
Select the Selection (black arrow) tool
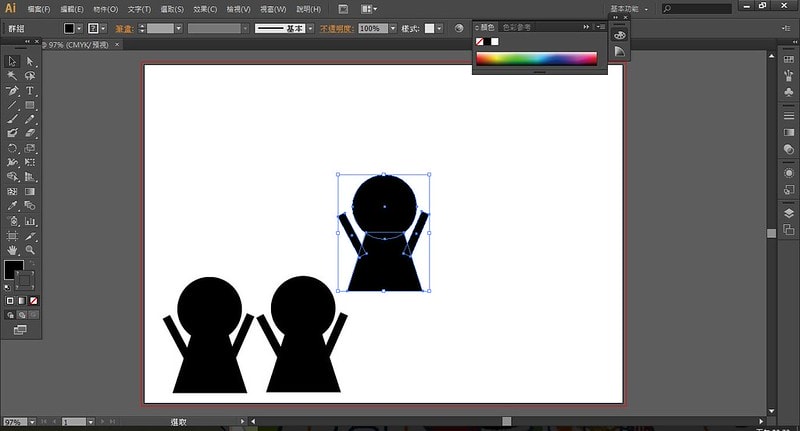(13, 61)
